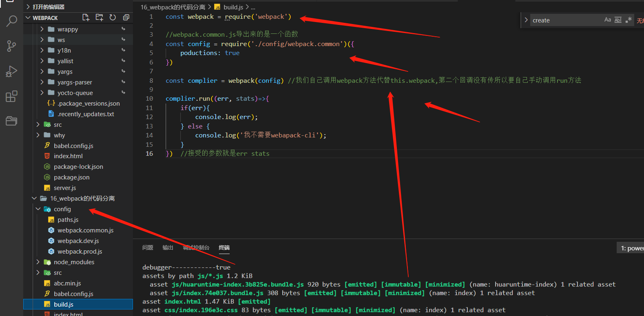
Task: Expand the replace row in find widget
Action: [526, 20]
